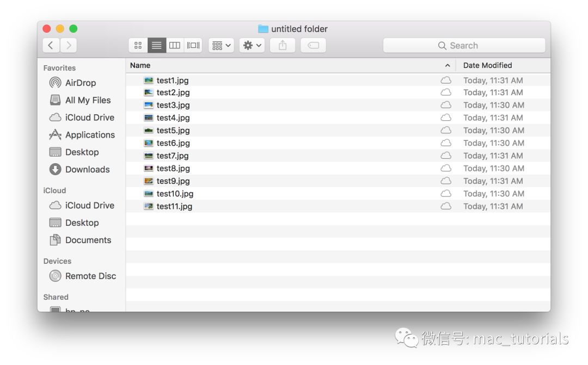Click the iCloud status icon for test1.jpg
The height and width of the screenshot is (365, 588).
click(x=446, y=80)
